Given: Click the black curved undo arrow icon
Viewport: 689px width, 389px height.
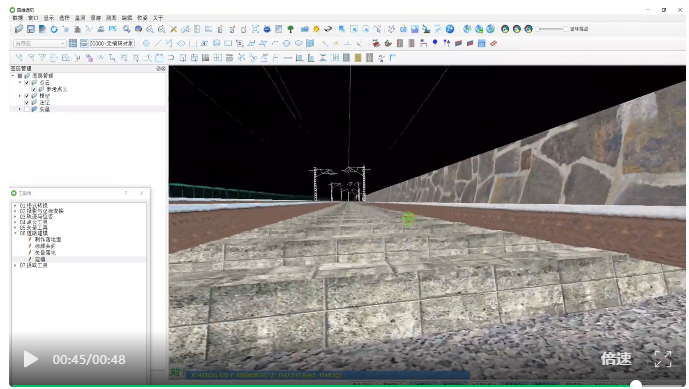Looking at the screenshot, I should coord(328,29).
